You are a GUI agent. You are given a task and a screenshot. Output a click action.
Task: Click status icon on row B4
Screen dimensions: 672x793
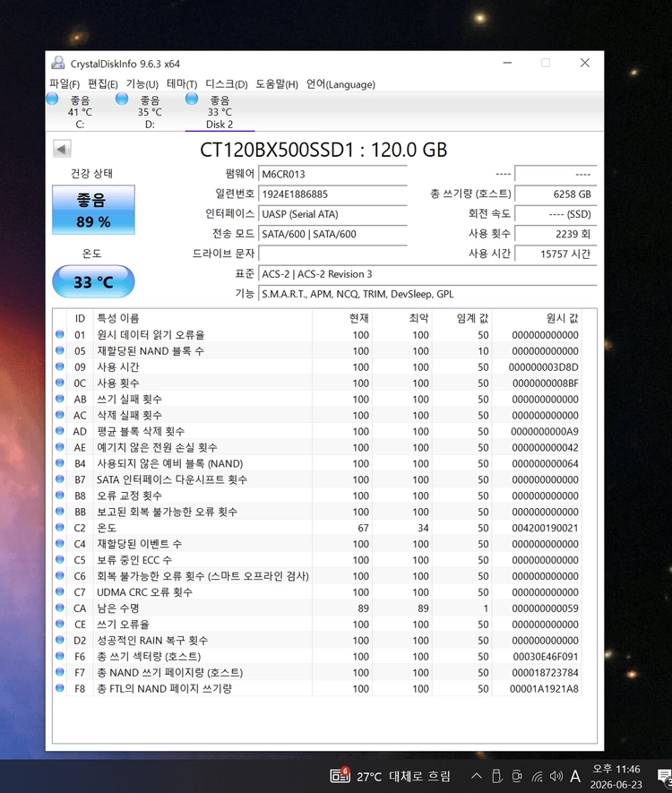[60, 463]
